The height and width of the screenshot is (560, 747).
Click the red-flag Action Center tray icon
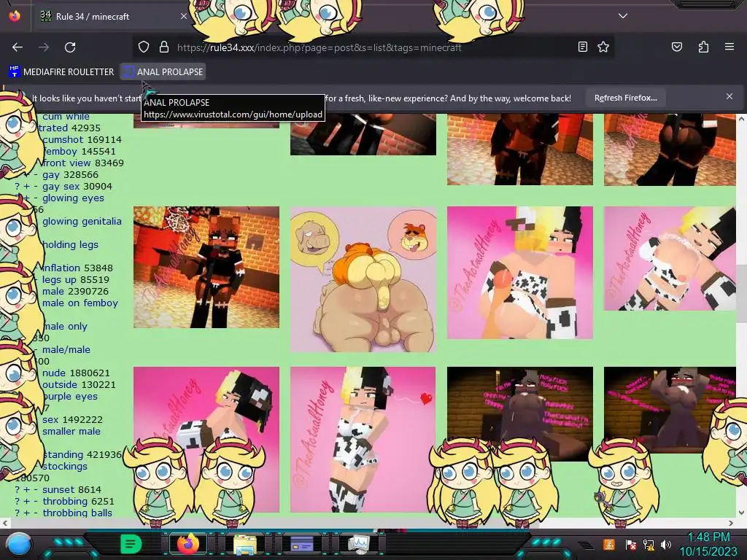pyautogui.click(x=631, y=544)
